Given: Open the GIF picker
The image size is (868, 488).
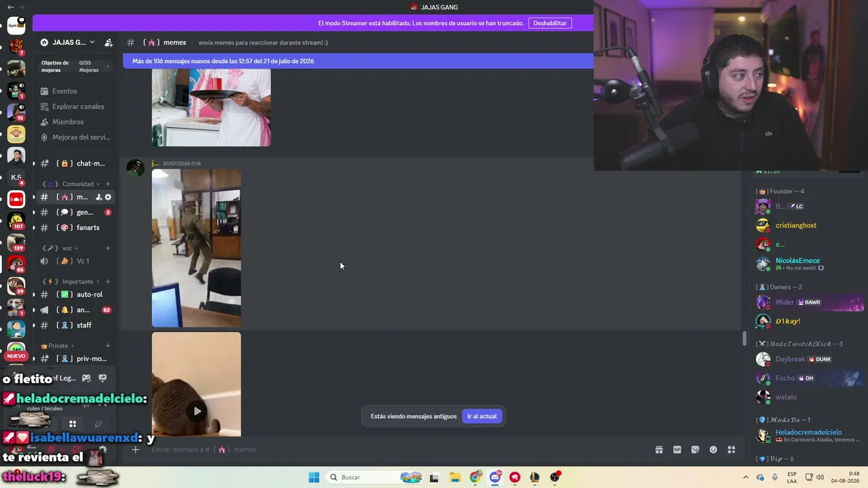Looking at the screenshot, I should click(677, 449).
